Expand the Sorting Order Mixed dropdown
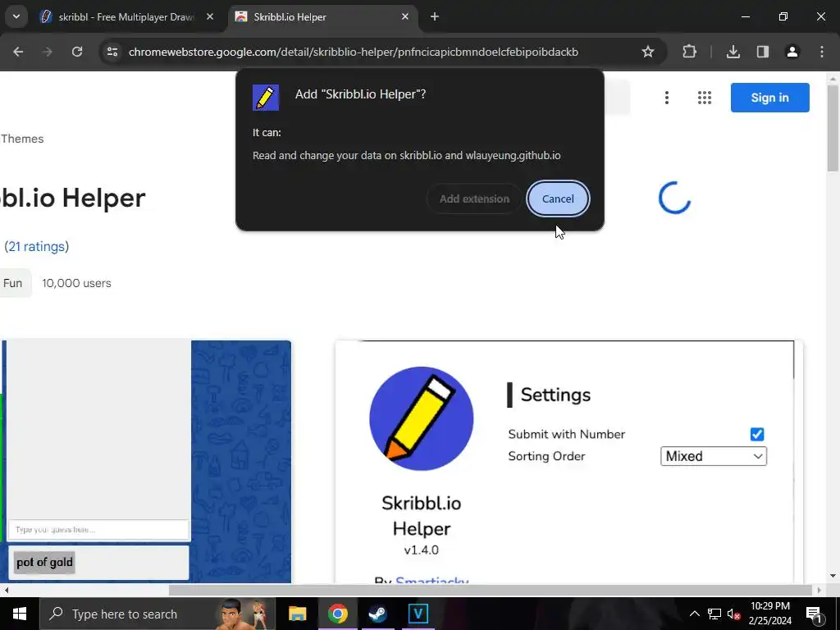Viewport: 840px width, 630px height. (714, 456)
